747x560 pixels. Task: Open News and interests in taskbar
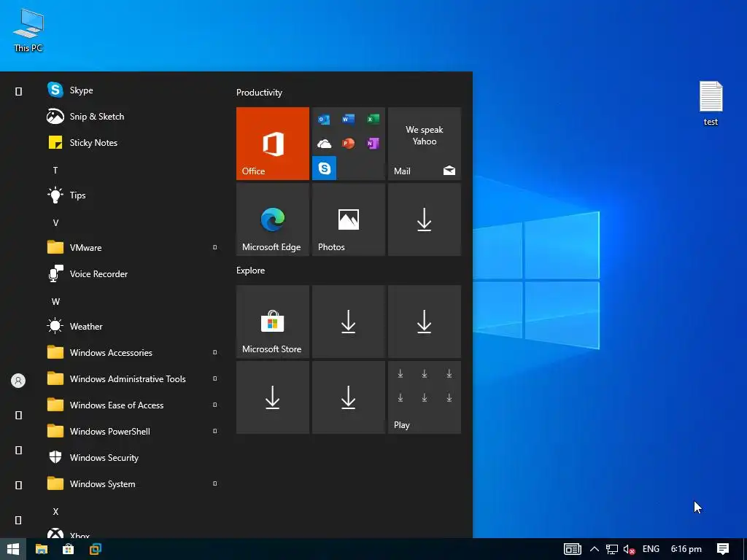[x=572, y=549]
